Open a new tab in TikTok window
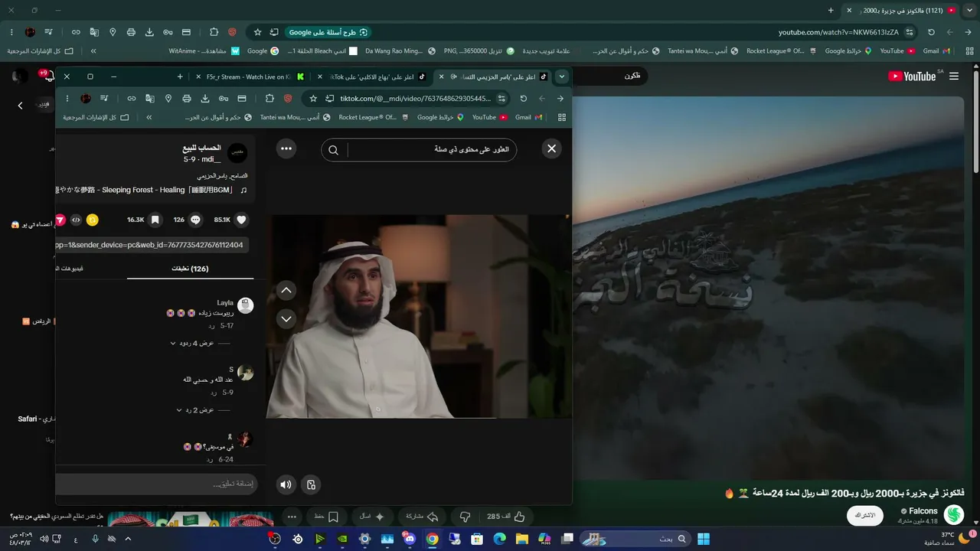This screenshot has height=551, width=980. 180,77
